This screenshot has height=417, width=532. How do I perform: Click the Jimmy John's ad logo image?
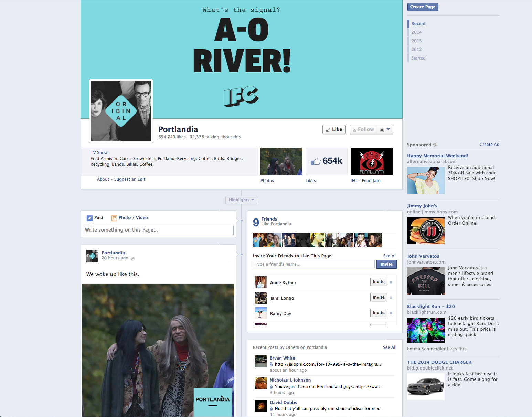pyautogui.click(x=426, y=231)
